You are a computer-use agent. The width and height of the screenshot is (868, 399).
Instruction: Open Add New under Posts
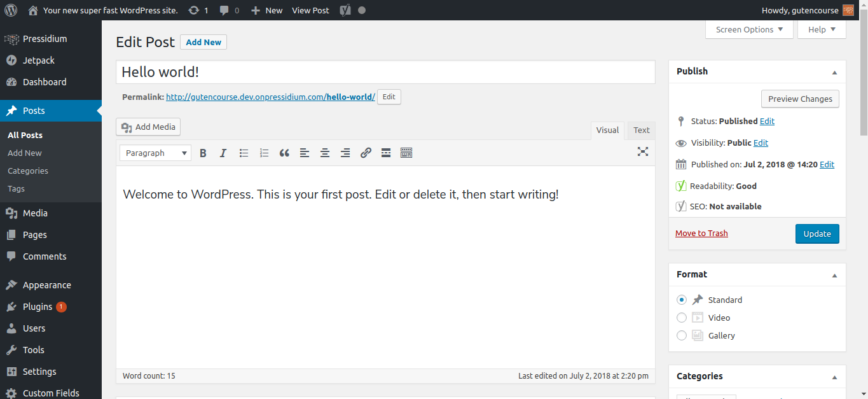coord(25,153)
